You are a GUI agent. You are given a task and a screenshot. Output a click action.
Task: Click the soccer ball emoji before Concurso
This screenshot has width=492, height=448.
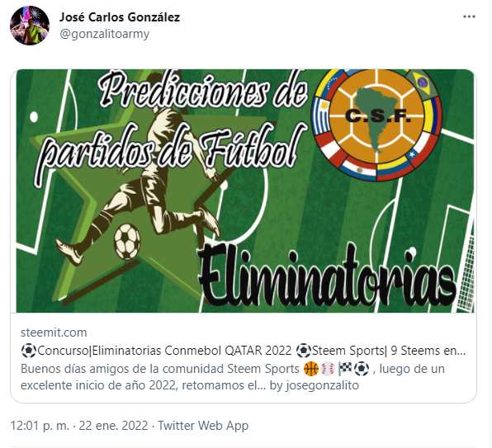(x=29, y=351)
